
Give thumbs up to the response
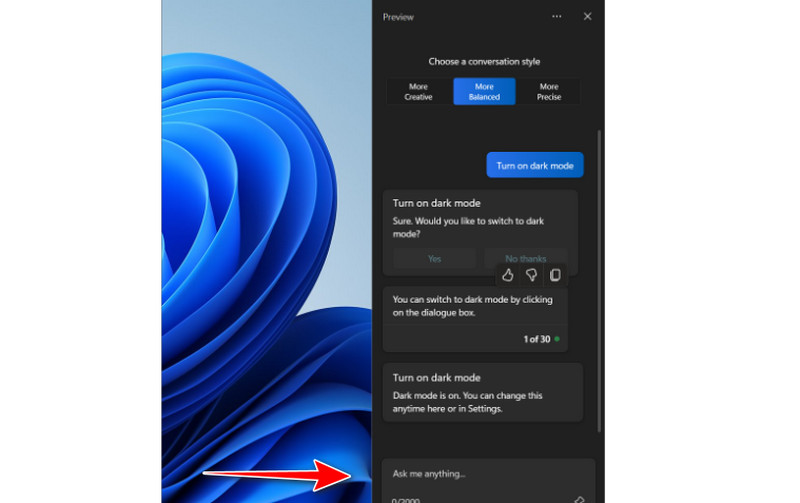[x=507, y=275]
